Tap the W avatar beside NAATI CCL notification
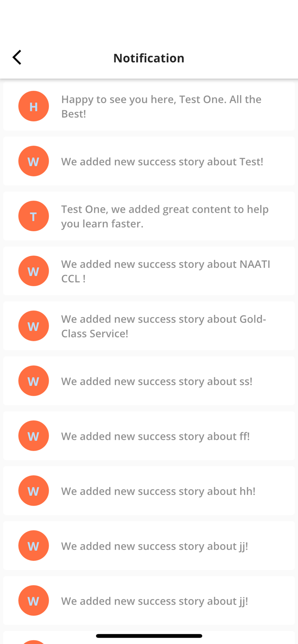298x644 pixels. pos(34,271)
